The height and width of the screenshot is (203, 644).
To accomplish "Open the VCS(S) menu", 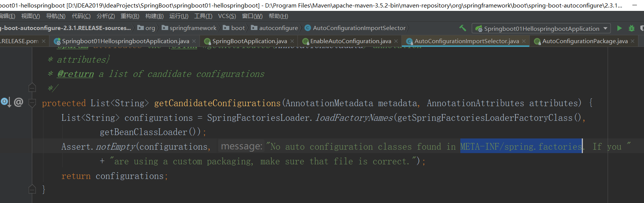I will click(x=227, y=16).
